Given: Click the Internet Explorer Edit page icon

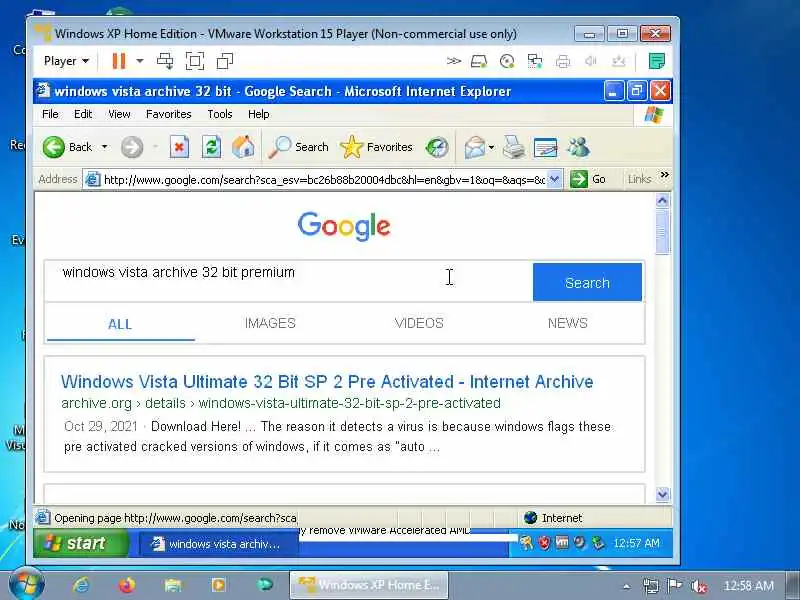Looking at the screenshot, I should pos(545,147).
